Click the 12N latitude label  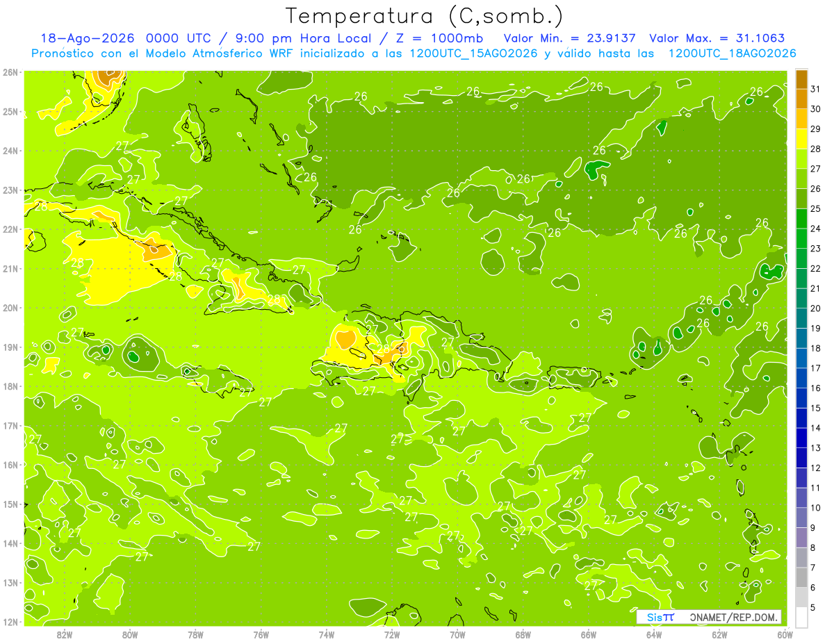click(10, 622)
